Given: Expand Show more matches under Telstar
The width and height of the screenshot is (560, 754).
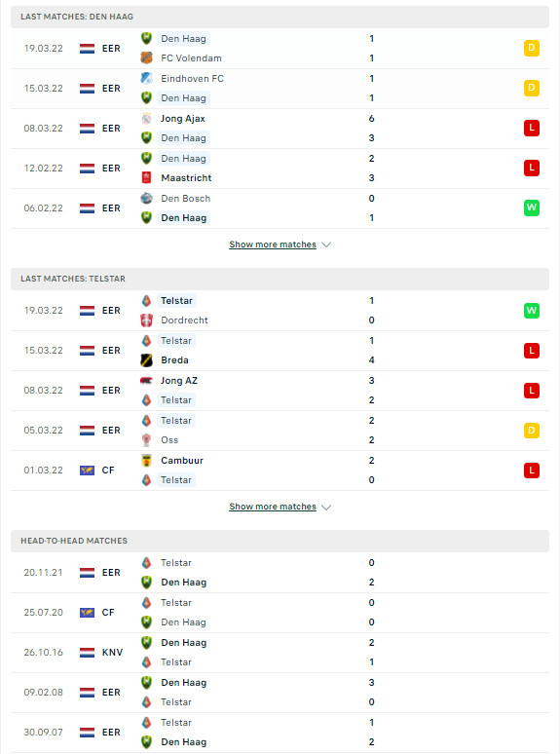Looking at the screenshot, I should pos(273,507).
